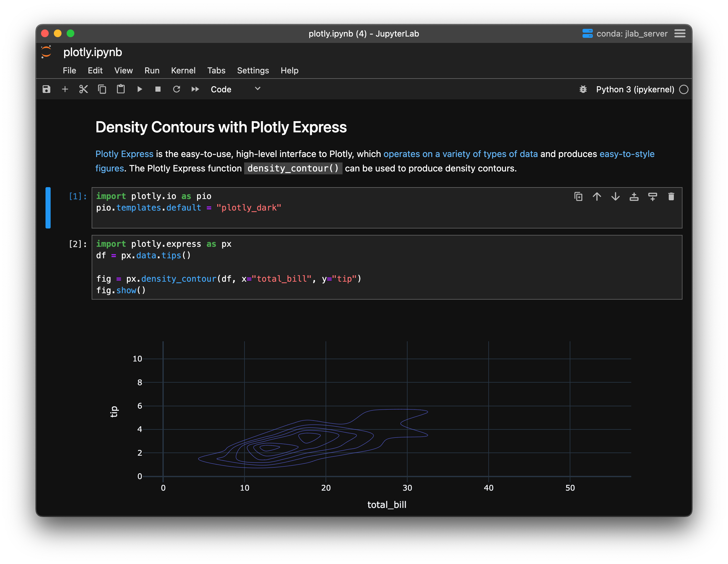Move cell 1 up with the arrow
The height and width of the screenshot is (564, 728).
pyautogui.click(x=597, y=197)
